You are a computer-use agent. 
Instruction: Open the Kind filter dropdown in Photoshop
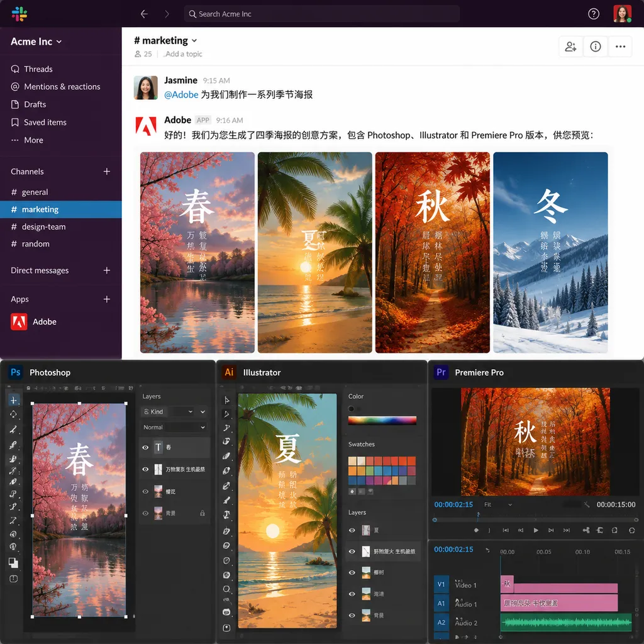[x=167, y=411]
